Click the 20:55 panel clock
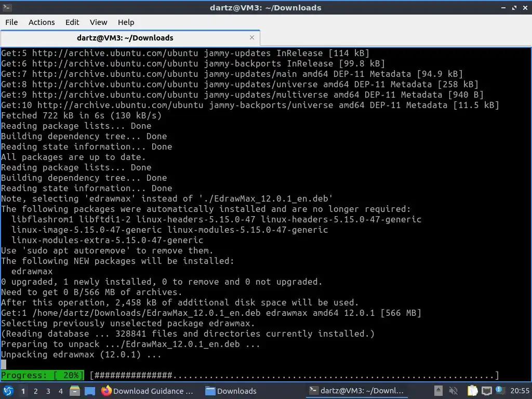Viewport: 532px width, 399px height. tap(520, 391)
